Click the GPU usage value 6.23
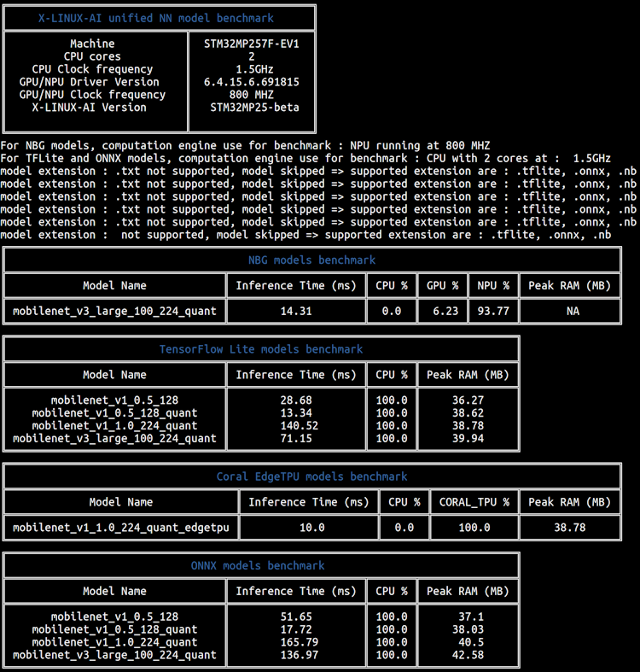The height and width of the screenshot is (672, 640). [445, 311]
